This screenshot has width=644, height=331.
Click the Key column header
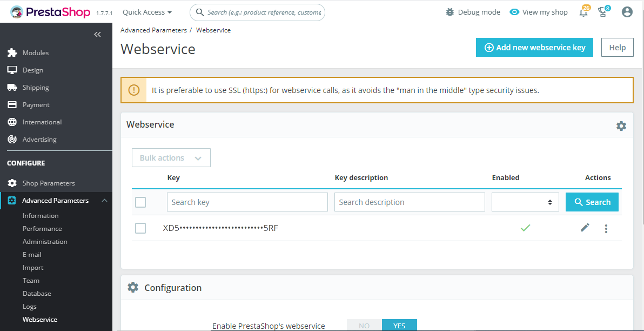coord(173,177)
